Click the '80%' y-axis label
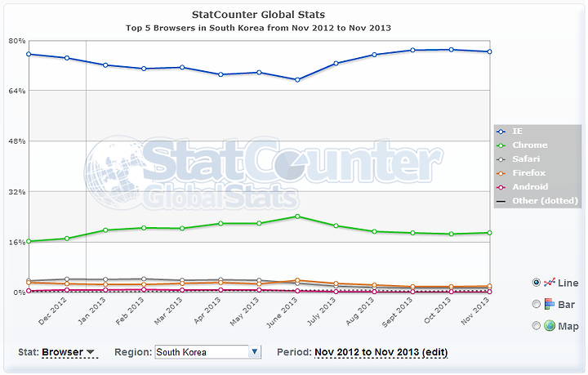The height and width of the screenshot is (375, 588). pyautogui.click(x=17, y=41)
